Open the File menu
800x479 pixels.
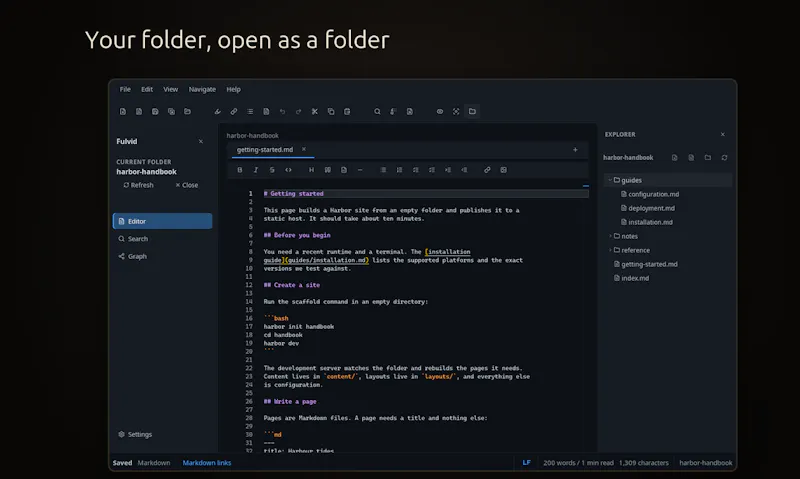point(125,89)
